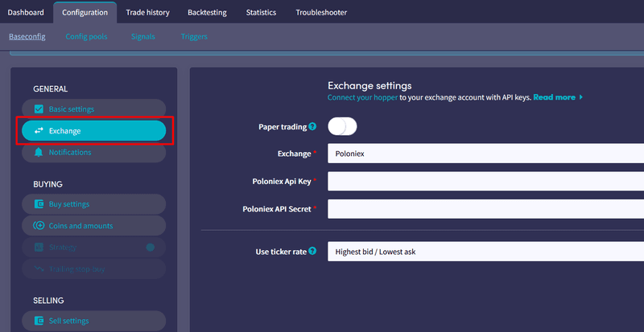Image resolution: width=644 pixels, height=332 pixels.
Task: Click the Coins and amounts icon
Action: coord(39,226)
